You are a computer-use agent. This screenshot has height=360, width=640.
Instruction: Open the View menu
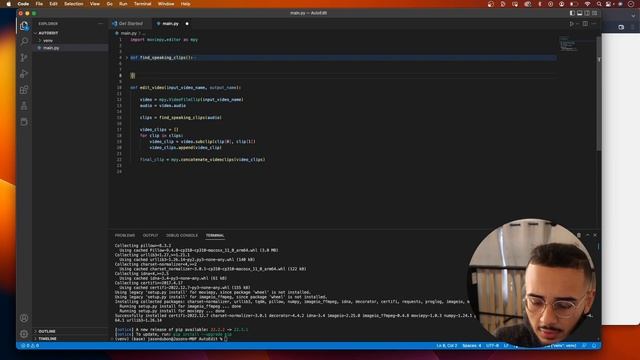[95, 4]
